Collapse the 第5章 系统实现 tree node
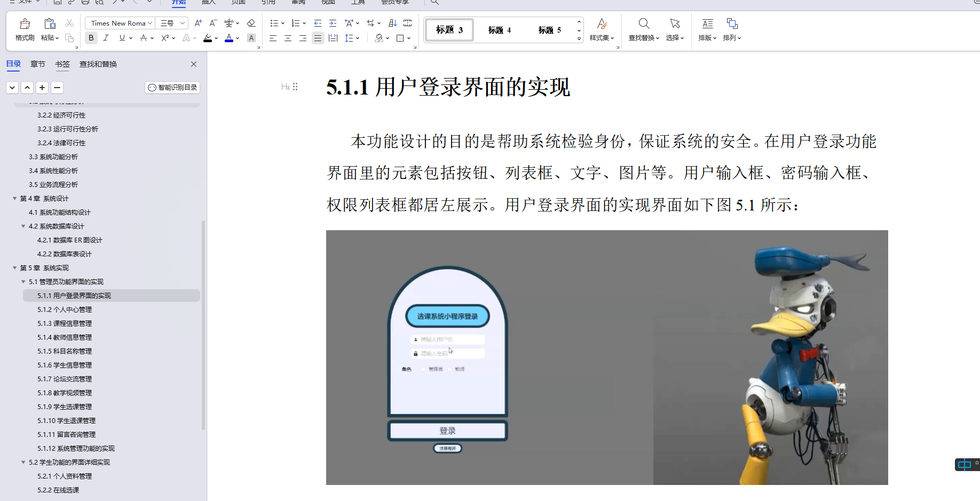Screen dimensions: 980x501 pos(14,268)
